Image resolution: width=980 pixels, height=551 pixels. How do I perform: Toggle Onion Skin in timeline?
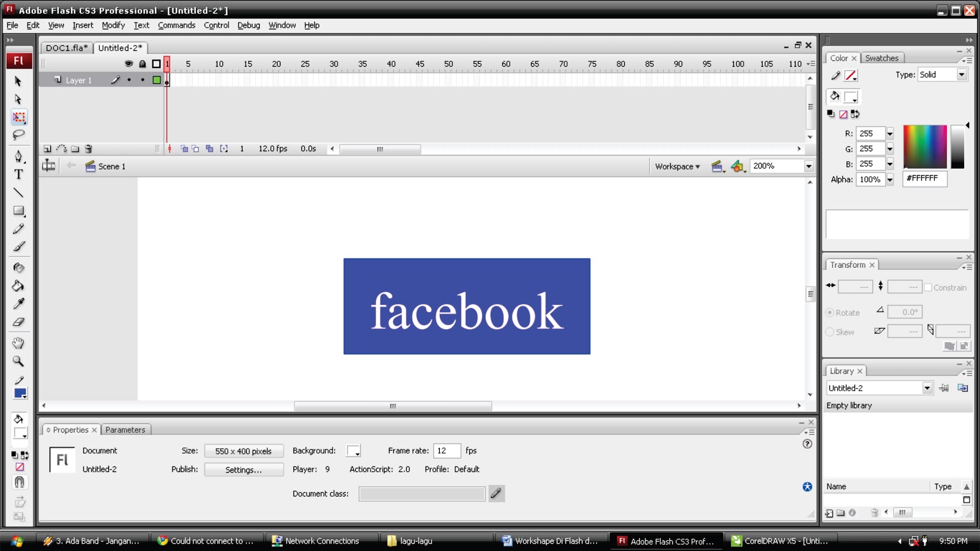point(184,149)
